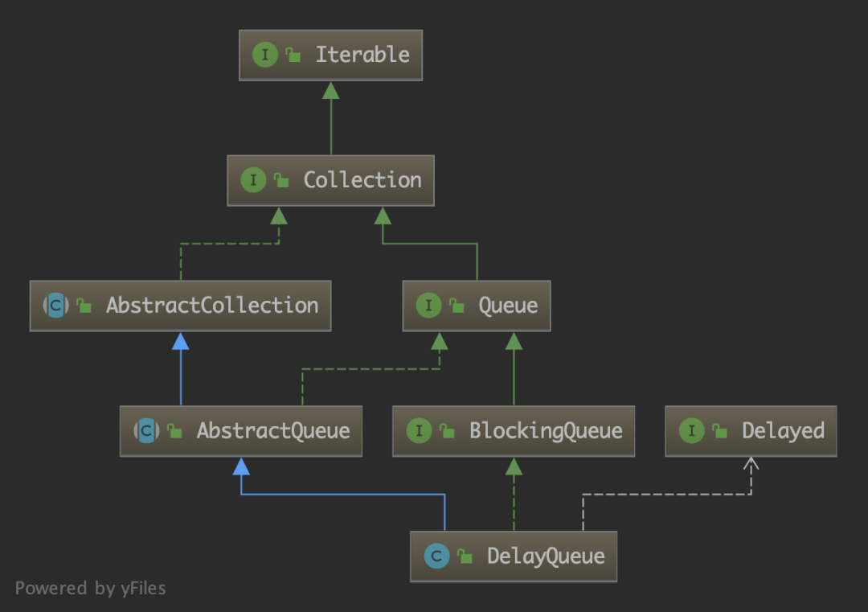Select the BlockingQueue node label
The width and height of the screenshot is (868, 612).
(546, 431)
